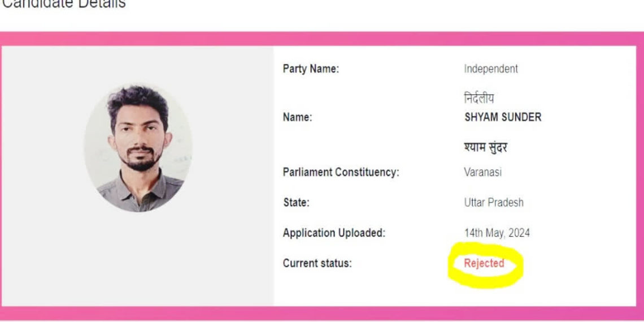644x322 pixels.
Task: Click the State label
Action: (x=296, y=202)
